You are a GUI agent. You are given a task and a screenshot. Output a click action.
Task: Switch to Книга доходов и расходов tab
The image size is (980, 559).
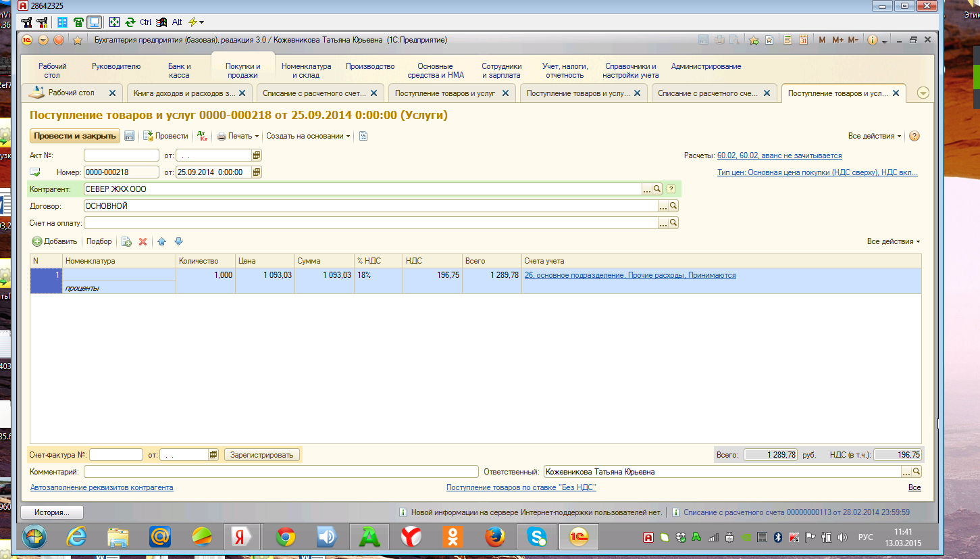coord(184,93)
